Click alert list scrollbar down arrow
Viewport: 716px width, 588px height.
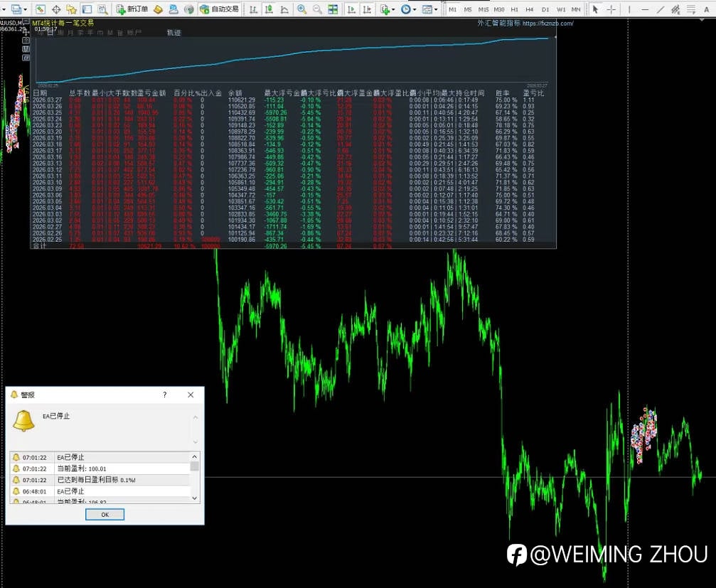195,498
